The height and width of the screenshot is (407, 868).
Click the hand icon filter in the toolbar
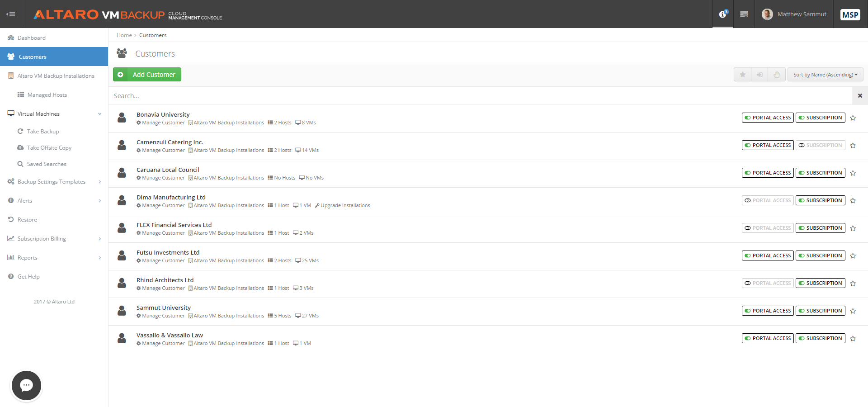777,75
